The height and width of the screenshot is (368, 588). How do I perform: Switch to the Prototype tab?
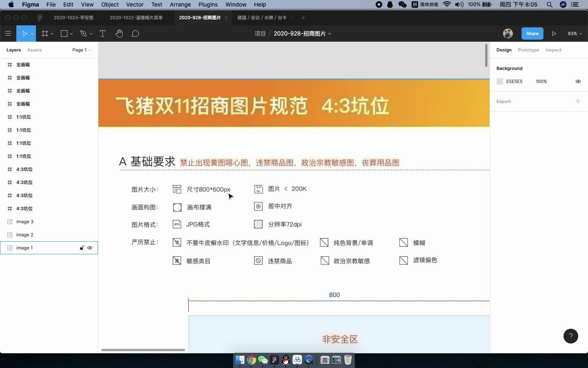tap(528, 50)
